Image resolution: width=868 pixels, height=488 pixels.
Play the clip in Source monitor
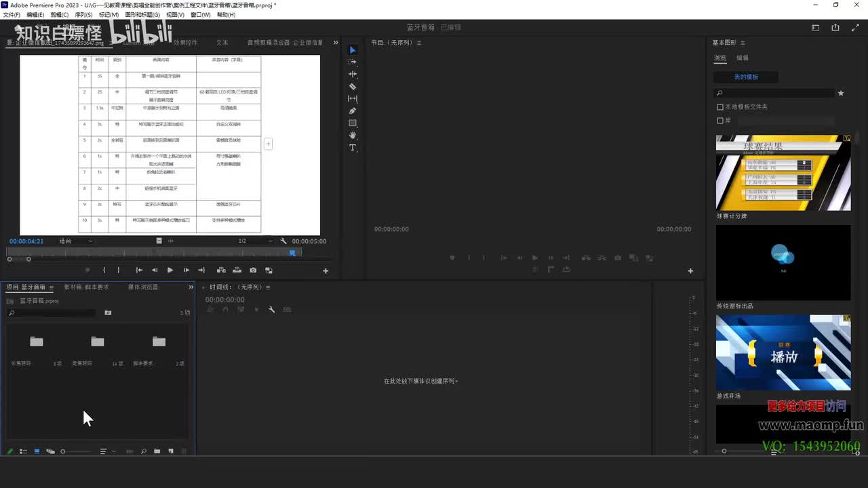[170, 270]
